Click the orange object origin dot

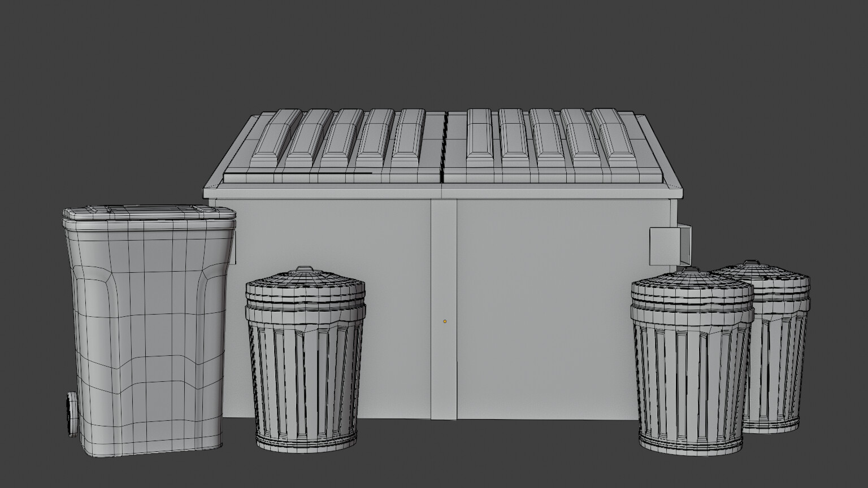click(x=445, y=320)
